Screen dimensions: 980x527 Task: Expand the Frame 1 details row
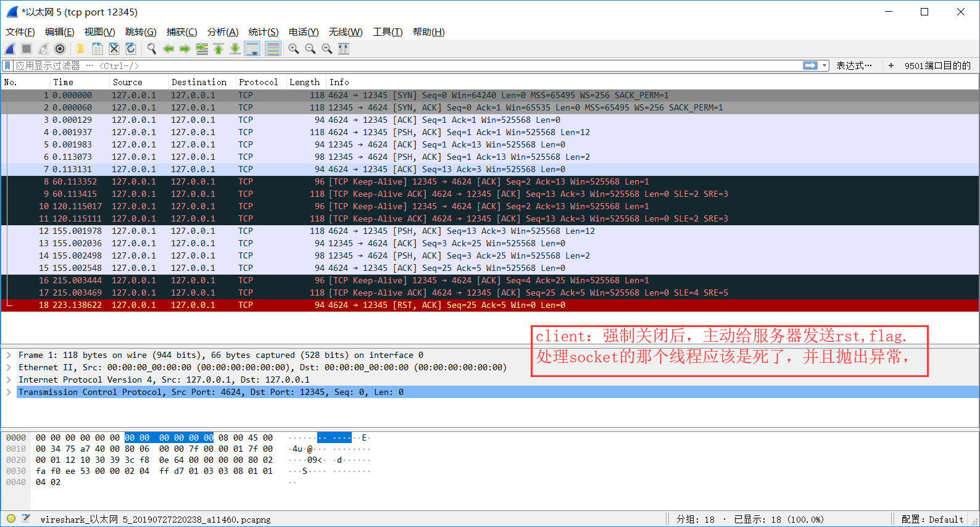tap(9, 355)
